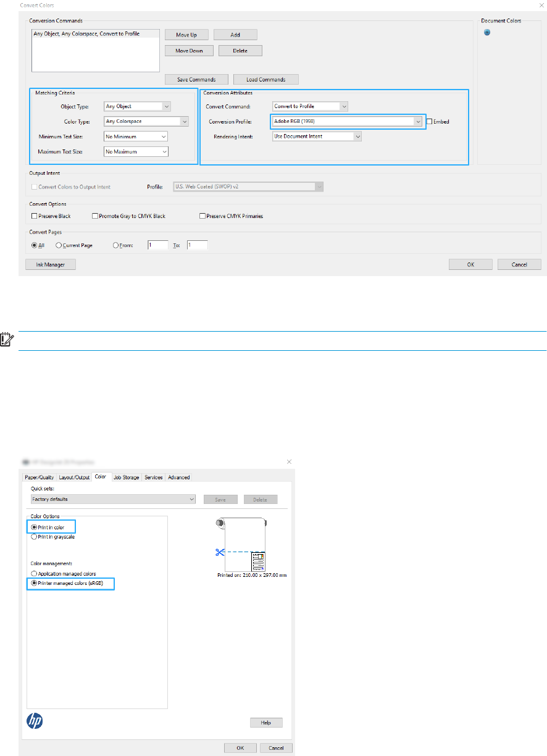This screenshot has height=756, width=547.
Task: Switch to the Paper/Quality tab
Action: [40, 477]
